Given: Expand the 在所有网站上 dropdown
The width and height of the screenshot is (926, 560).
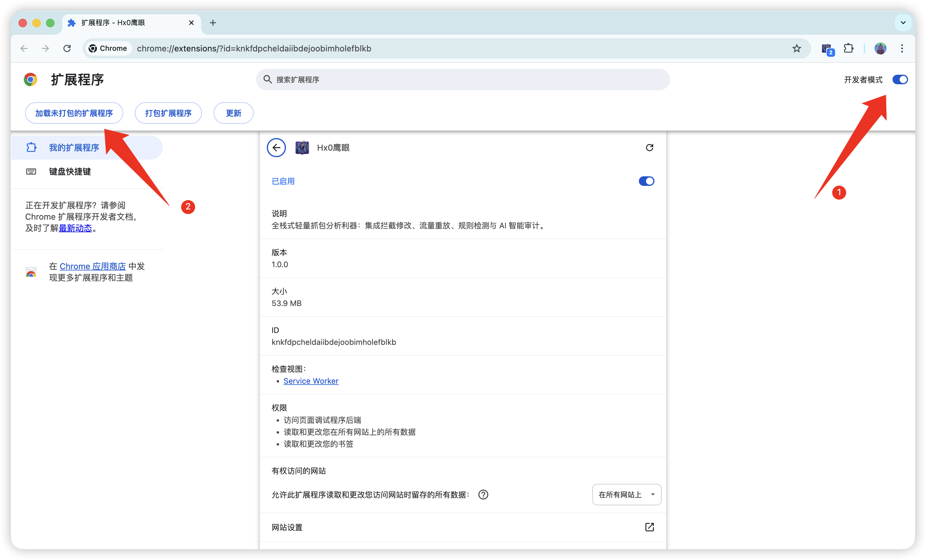Looking at the screenshot, I should (x=627, y=495).
